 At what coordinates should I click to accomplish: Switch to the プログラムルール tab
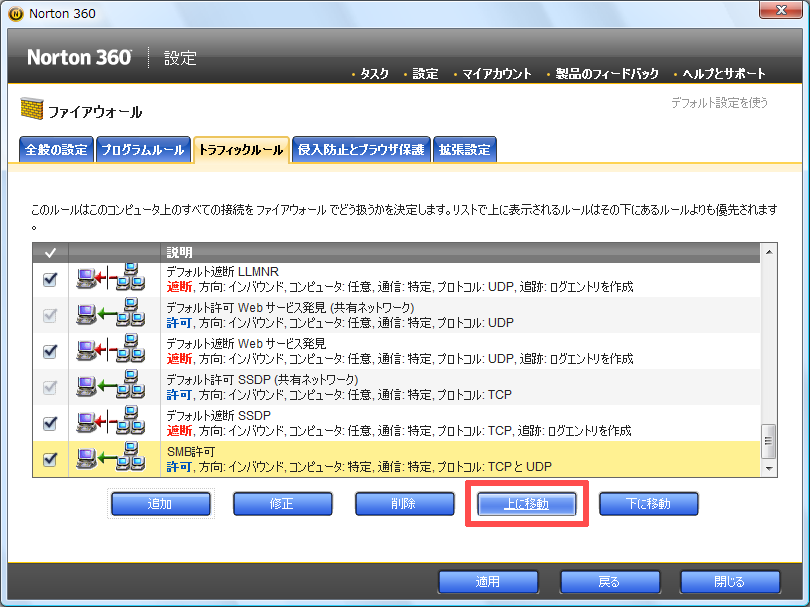coord(142,150)
